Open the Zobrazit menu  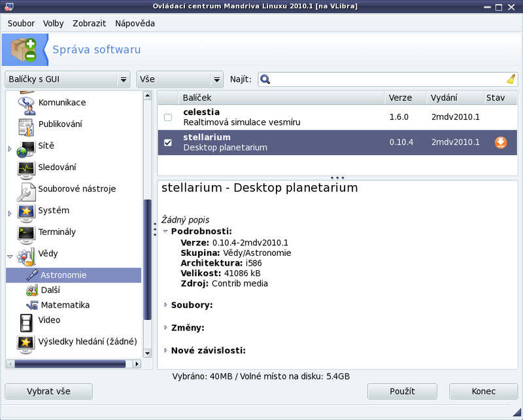click(x=89, y=24)
